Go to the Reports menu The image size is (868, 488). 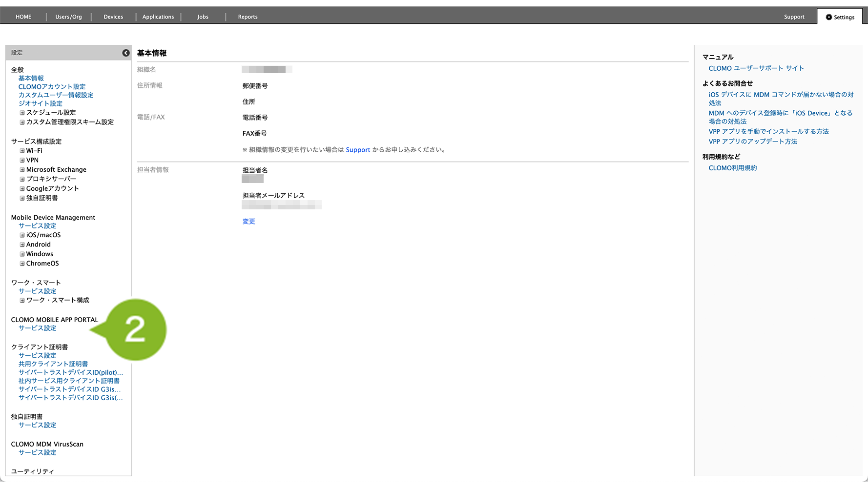(x=248, y=17)
